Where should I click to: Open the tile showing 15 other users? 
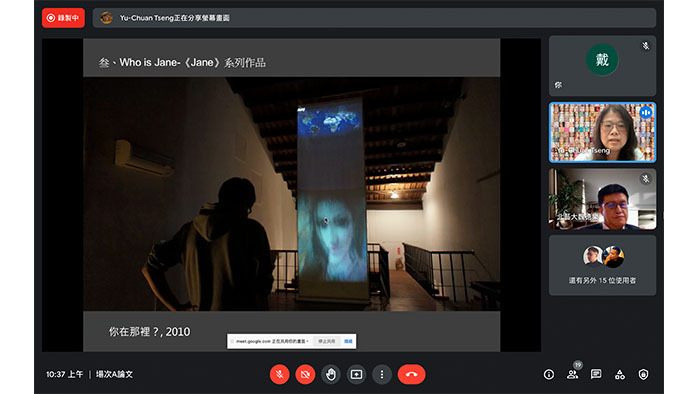(602, 265)
